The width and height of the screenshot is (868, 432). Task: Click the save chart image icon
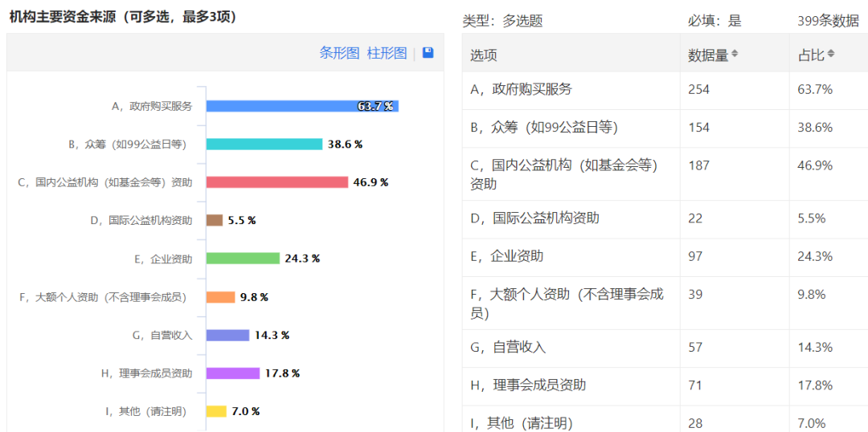pyautogui.click(x=428, y=52)
